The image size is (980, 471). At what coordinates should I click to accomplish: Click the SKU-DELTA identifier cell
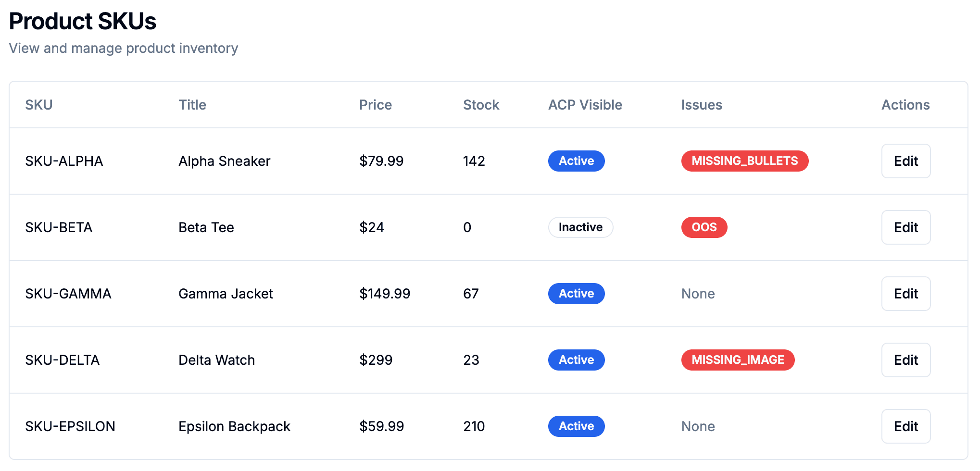pyautogui.click(x=63, y=360)
